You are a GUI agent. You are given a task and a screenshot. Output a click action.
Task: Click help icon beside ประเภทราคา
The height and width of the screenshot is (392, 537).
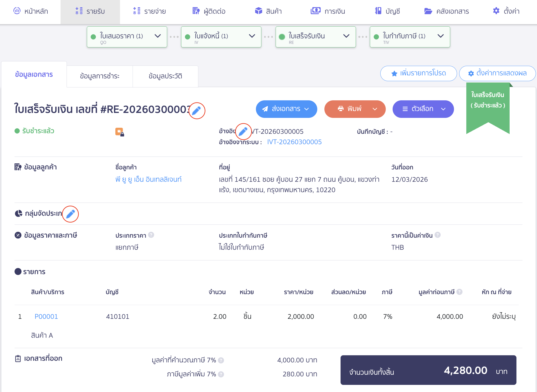[x=151, y=235]
